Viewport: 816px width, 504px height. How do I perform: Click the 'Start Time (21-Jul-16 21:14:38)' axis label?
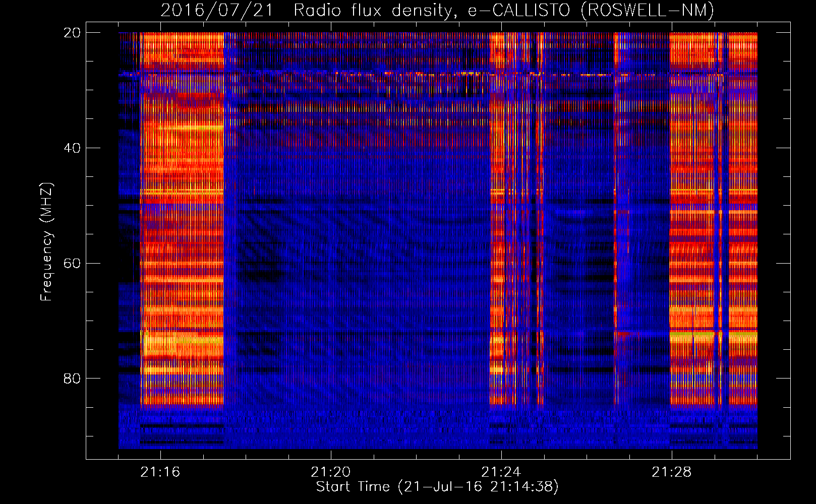(x=437, y=487)
